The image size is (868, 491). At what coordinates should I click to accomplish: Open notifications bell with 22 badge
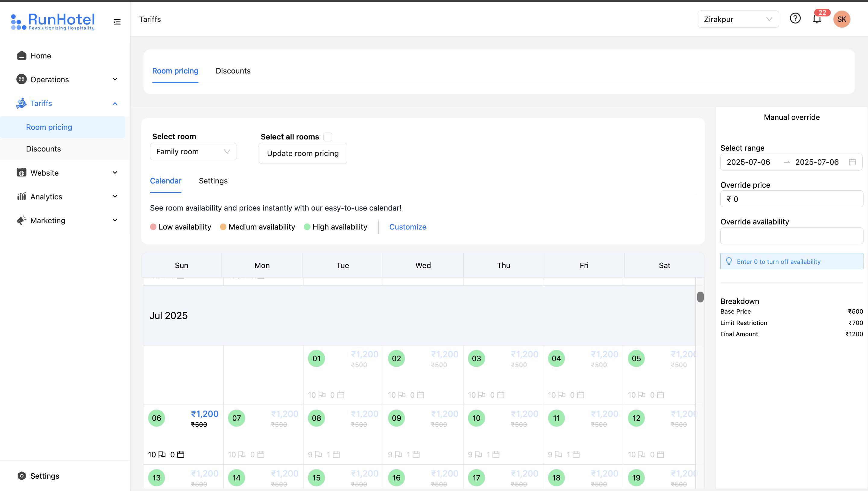click(x=817, y=19)
